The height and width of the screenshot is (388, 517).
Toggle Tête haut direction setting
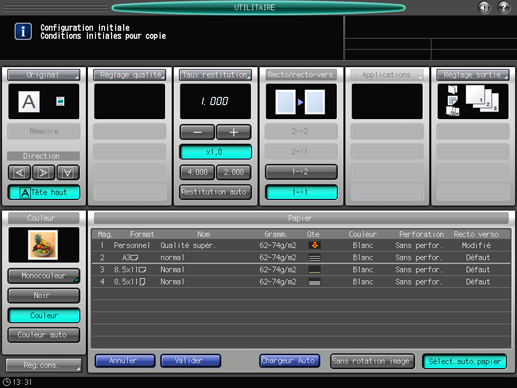point(44,192)
